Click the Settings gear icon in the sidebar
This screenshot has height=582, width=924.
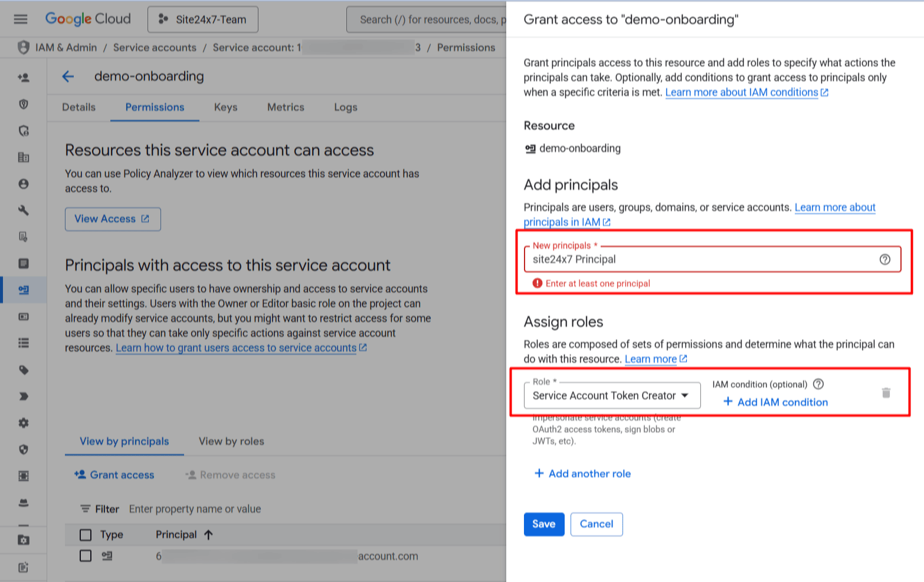[x=24, y=423]
